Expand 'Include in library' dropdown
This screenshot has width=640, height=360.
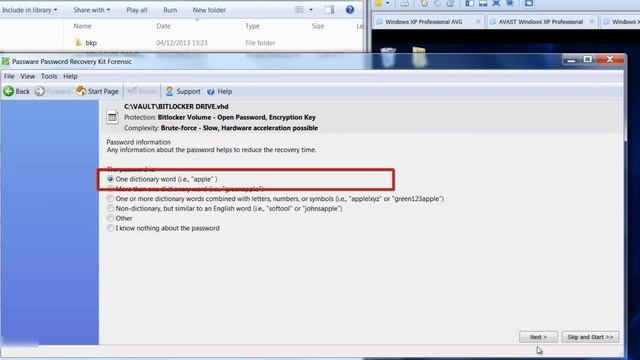pos(30,10)
